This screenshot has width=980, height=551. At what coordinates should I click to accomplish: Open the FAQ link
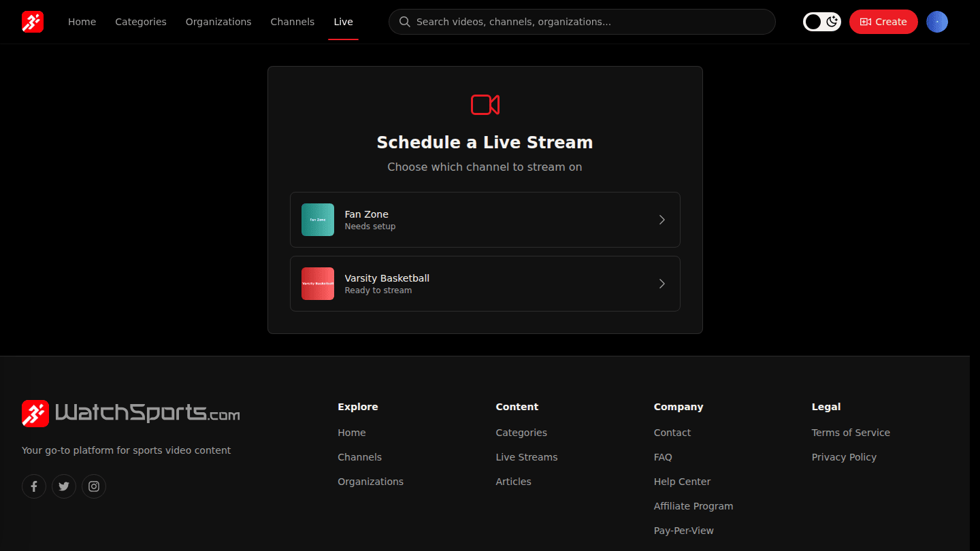(663, 457)
